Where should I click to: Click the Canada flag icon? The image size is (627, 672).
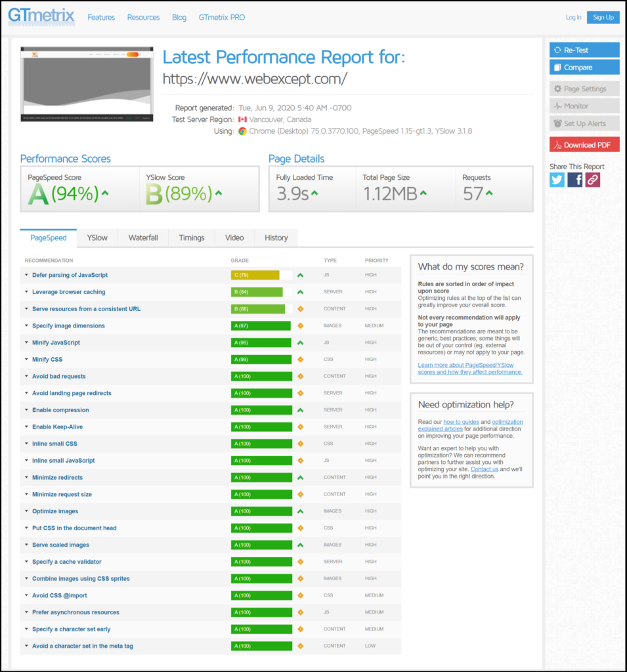pos(242,119)
